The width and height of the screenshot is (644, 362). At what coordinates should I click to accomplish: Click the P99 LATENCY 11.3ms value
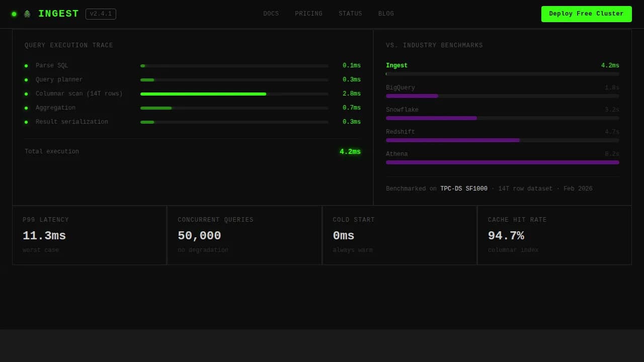(44, 236)
